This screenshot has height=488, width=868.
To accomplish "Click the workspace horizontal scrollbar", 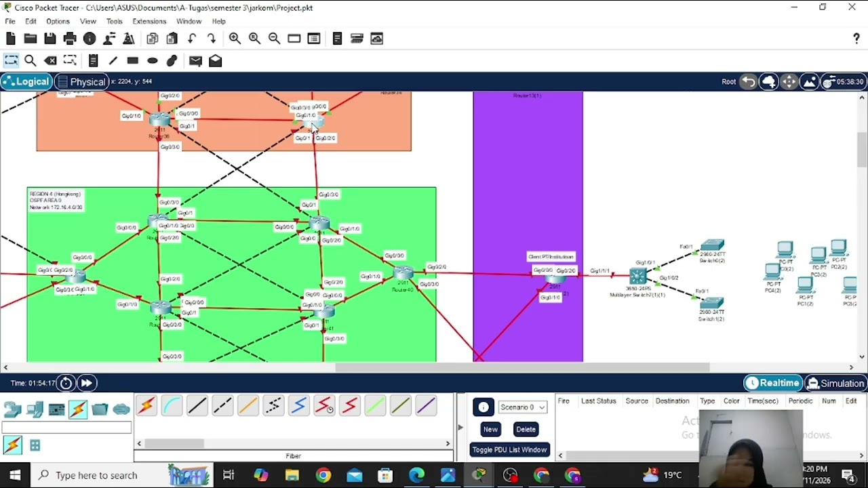I will (522, 367).
